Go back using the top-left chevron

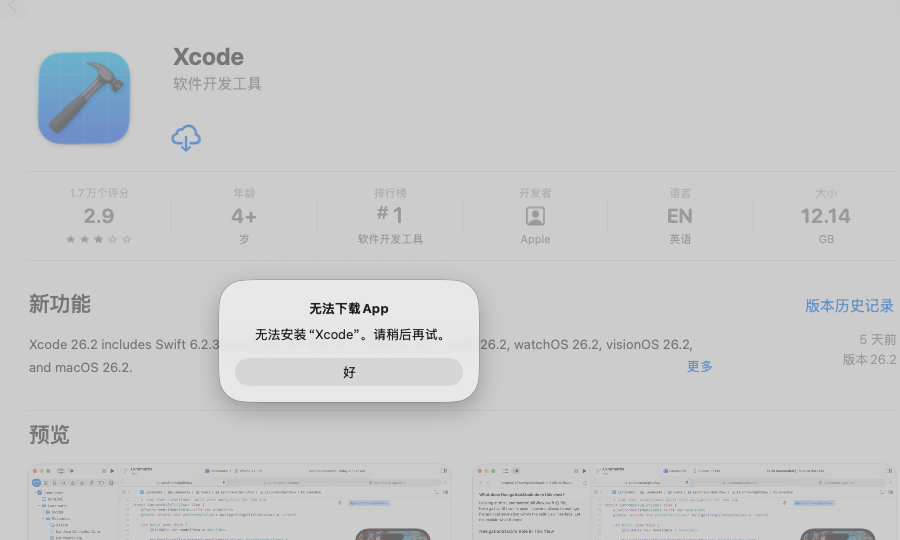click(x=13, y=7)
